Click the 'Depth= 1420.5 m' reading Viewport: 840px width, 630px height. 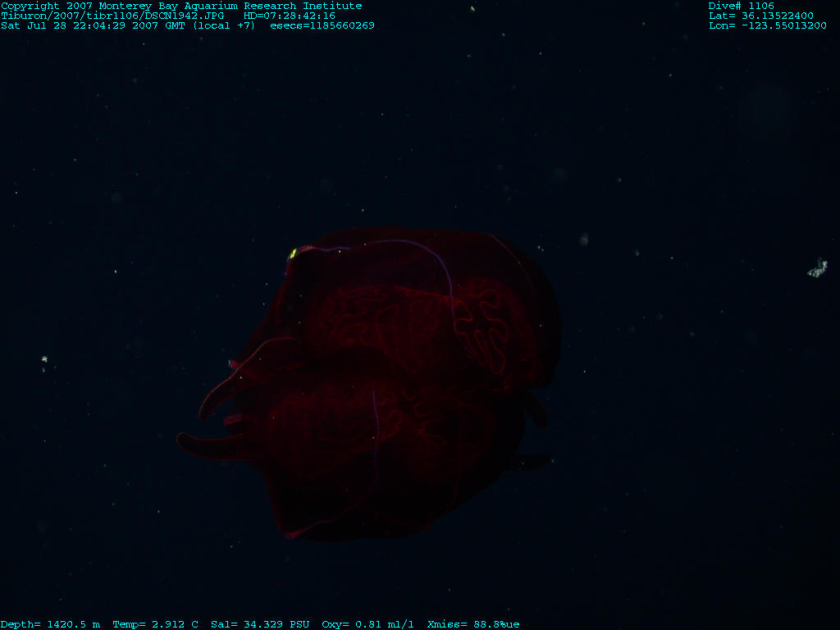(50, 624)
